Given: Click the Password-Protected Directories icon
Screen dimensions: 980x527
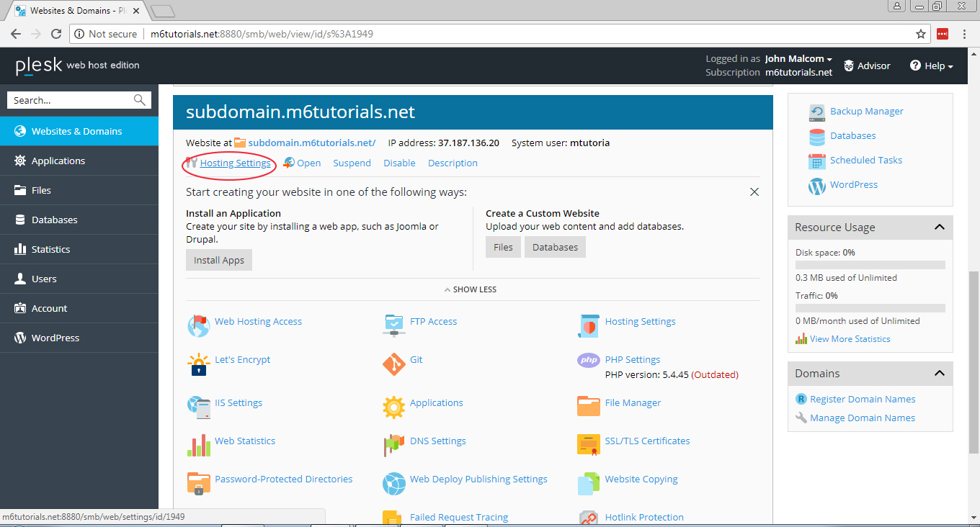Looking at the screenshot, I should pyautogui.click(x=198, y=484).
